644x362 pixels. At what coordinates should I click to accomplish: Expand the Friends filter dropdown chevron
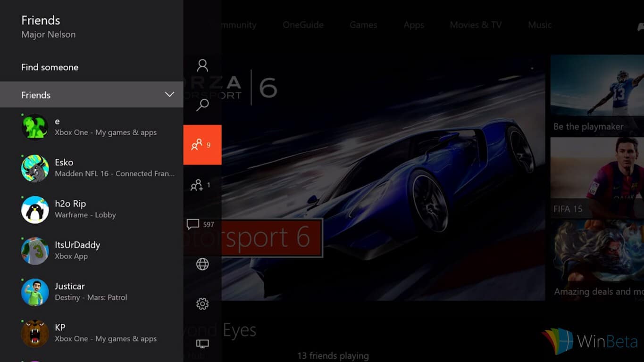pyautogui.click(x=169, y=95)
